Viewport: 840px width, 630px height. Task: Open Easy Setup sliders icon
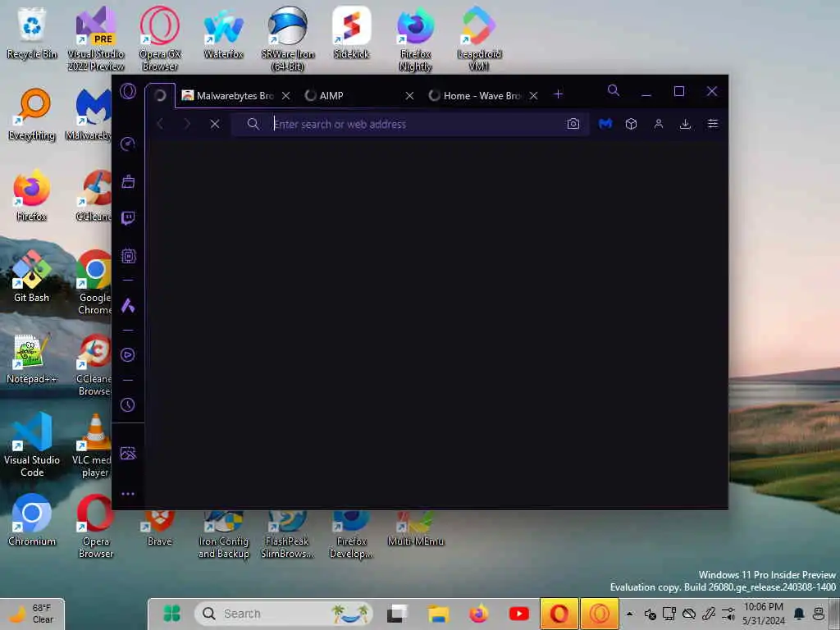tap(713, 124)
